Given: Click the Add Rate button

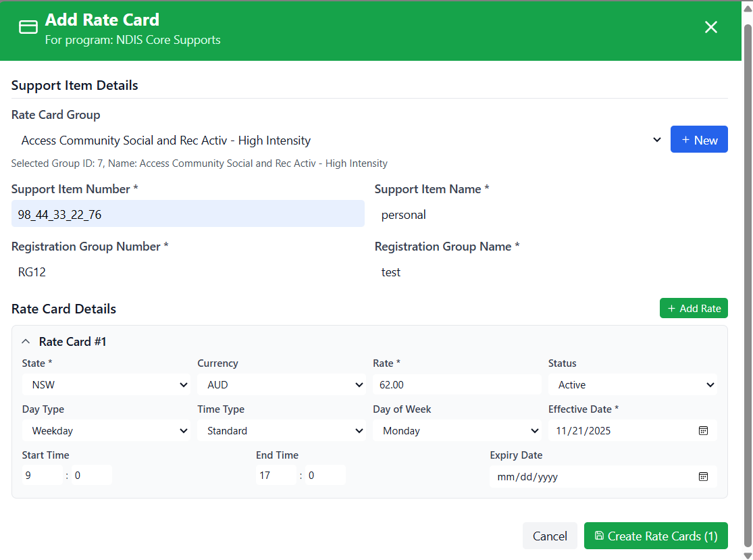Looking at the screenshot, I should [694, 308].
